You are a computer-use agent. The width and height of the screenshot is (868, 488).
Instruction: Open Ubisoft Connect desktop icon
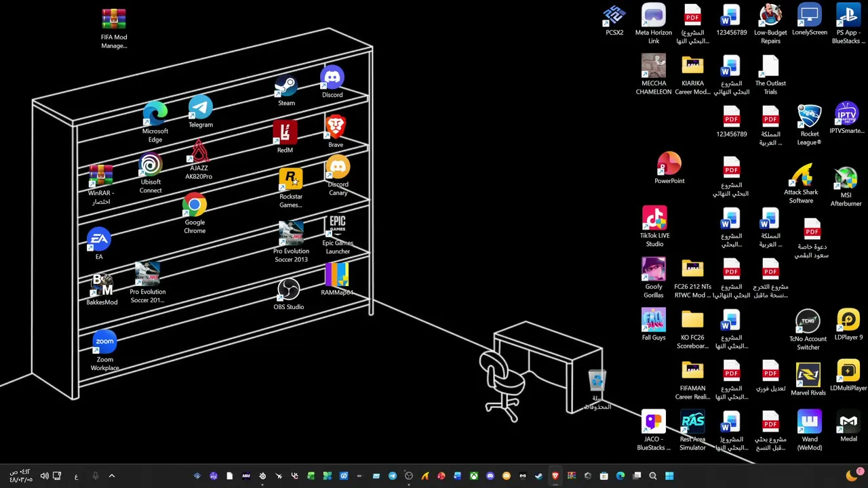[x=151, y=174]
